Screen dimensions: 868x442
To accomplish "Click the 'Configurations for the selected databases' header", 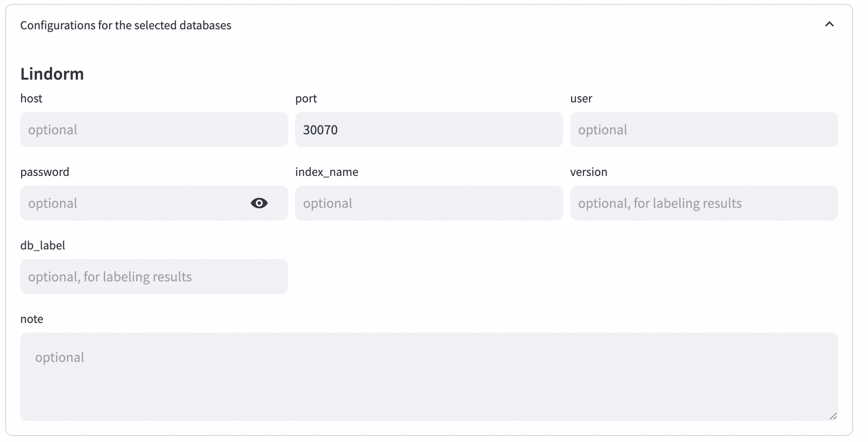I will 126,25.
